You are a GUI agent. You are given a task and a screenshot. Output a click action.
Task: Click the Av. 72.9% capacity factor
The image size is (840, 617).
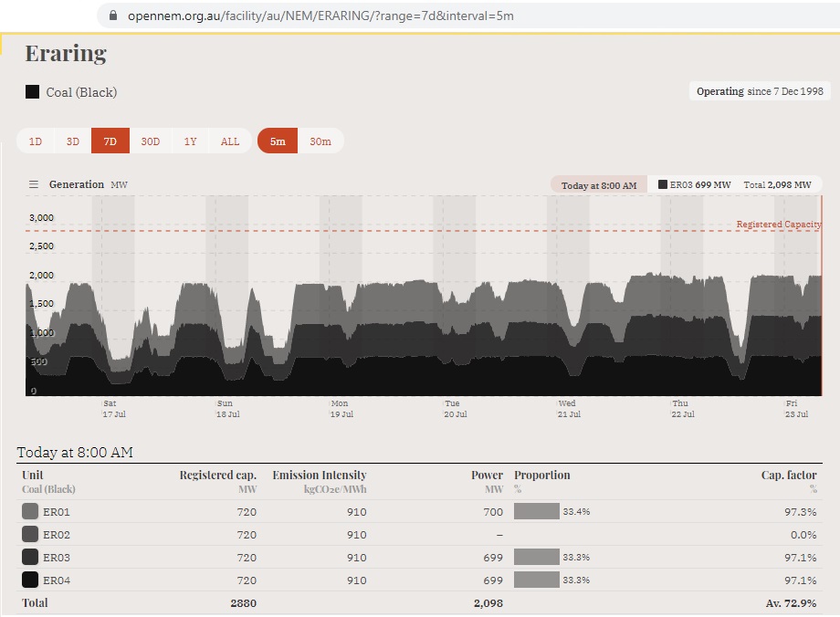792,603
